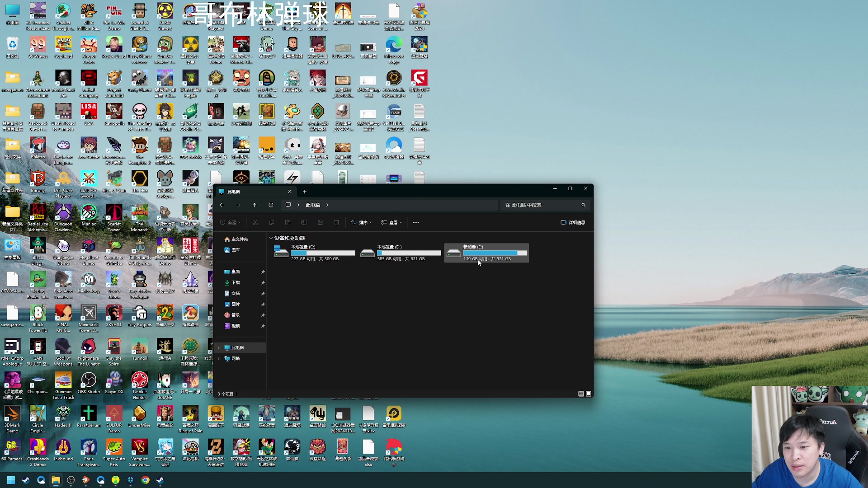Screen dimensions: 868x488
Task: Add a new Explorer tab with plus button
Action: [x=304, y=192]
